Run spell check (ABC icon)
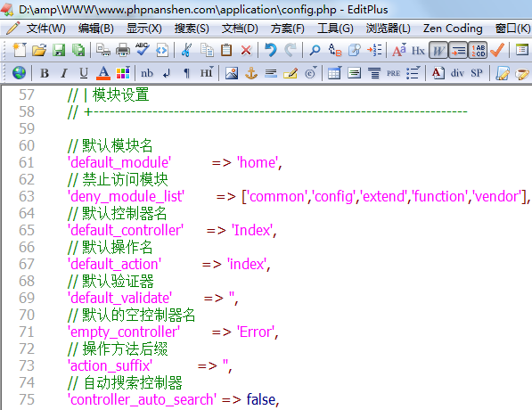This screenshot has width=532, height=410. pos(143,50)
